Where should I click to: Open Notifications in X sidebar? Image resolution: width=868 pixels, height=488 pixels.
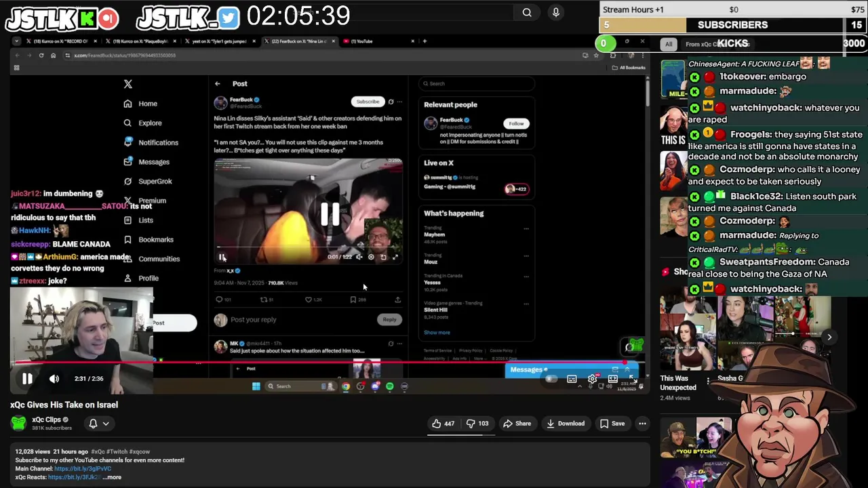click(151, 142)
